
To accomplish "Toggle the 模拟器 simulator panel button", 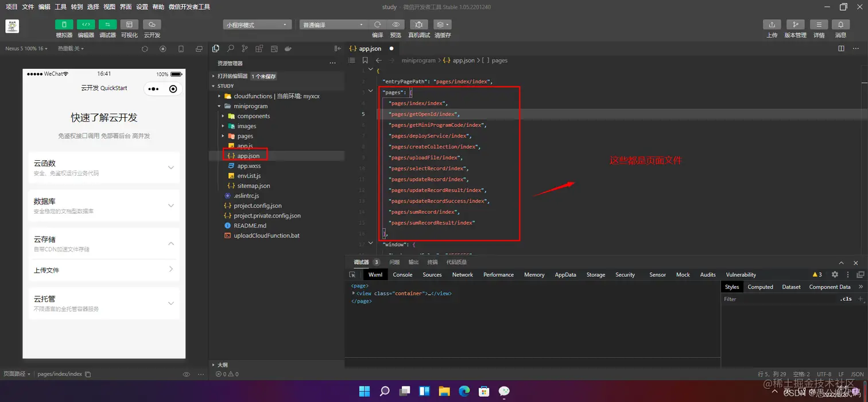I will [64, 25].
